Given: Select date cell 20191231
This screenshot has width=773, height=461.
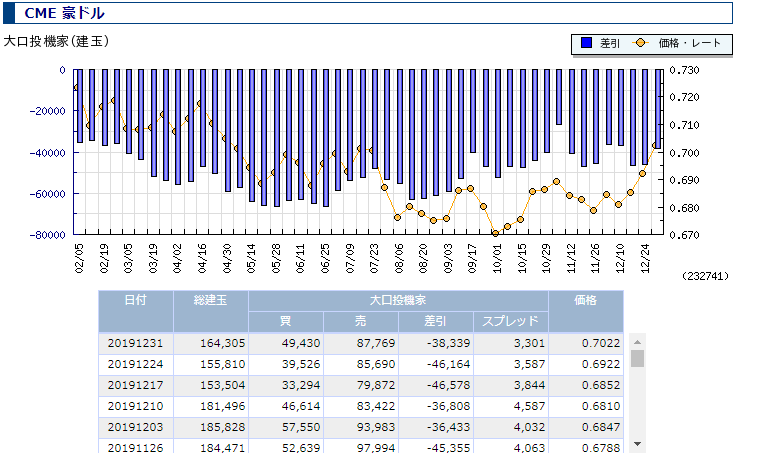Looking at the screenshot, I should (x=135, y=343).
